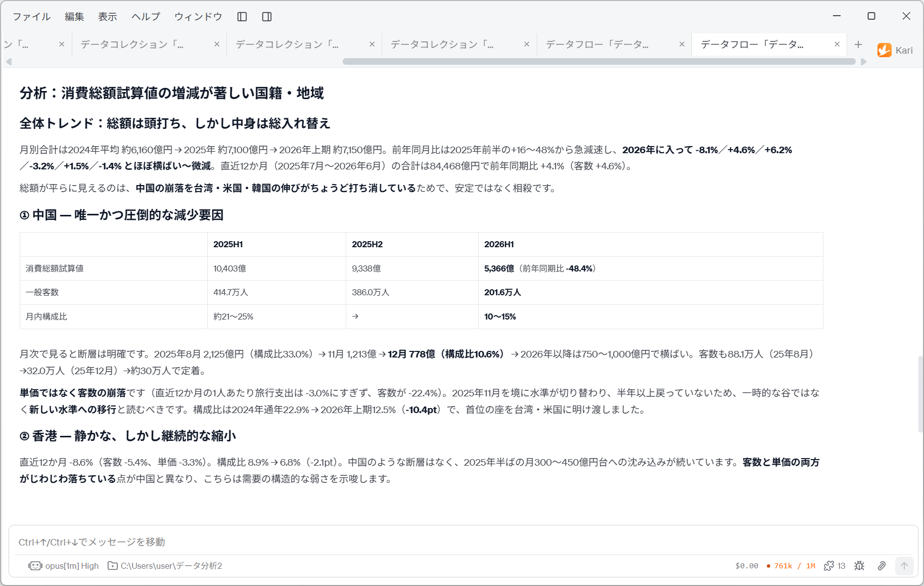This screenshot has width=924, height=586.
Task: Close the active データフロー tab
Action: pos(837,44)
